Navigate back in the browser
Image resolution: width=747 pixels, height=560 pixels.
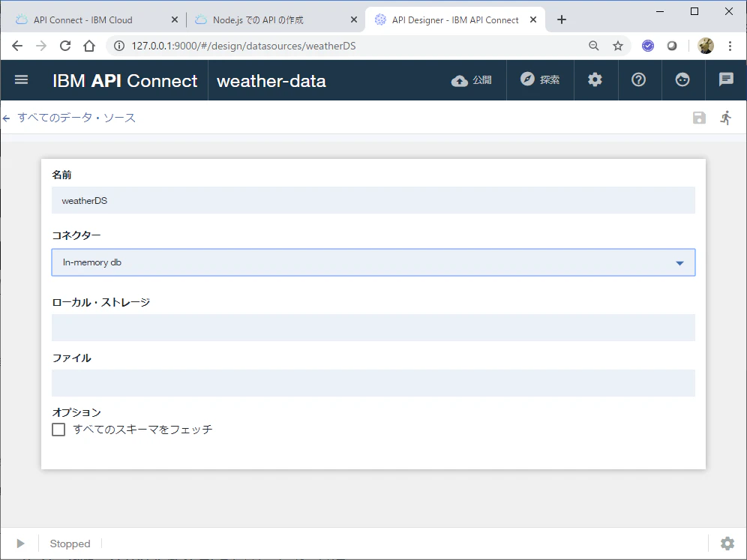17,46
